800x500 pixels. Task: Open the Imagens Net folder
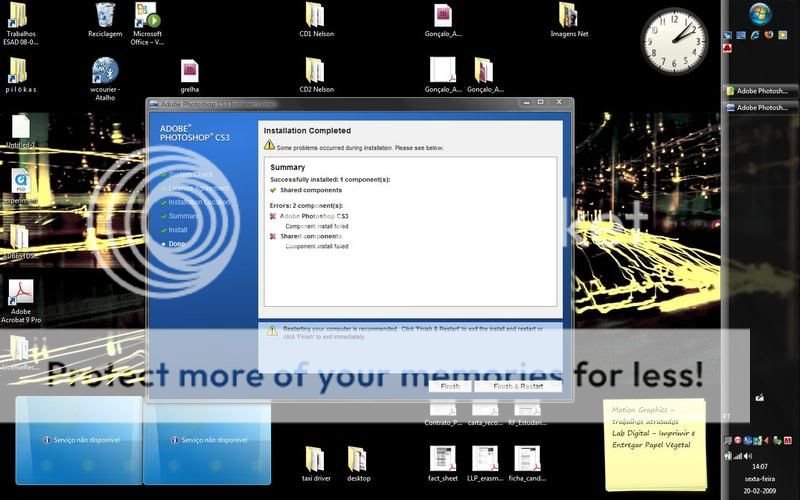point(568,15)
